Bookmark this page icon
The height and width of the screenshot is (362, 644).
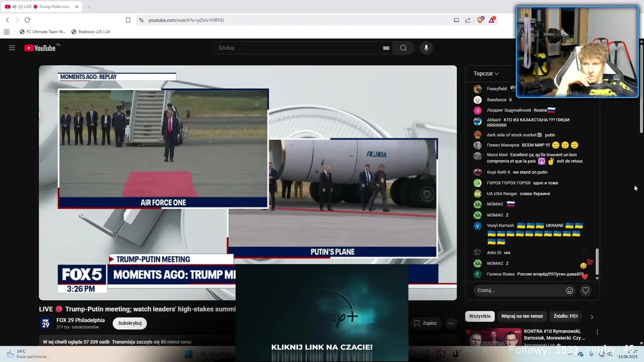tap(128, 20)
